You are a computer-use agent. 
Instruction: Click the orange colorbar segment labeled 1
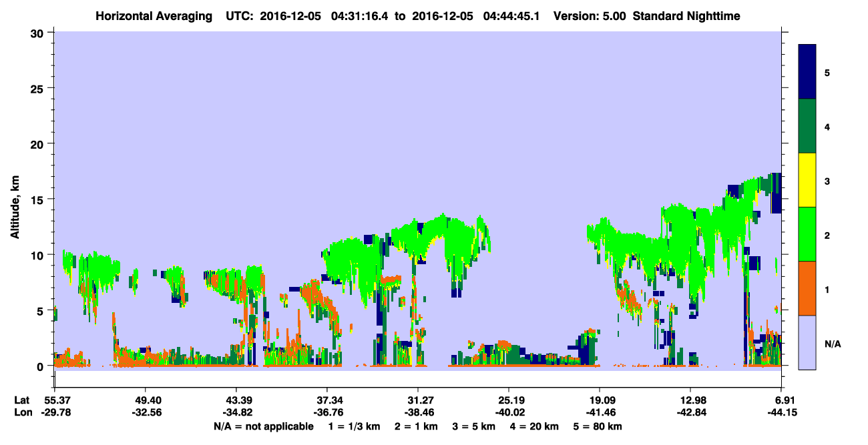coord(807,288)
